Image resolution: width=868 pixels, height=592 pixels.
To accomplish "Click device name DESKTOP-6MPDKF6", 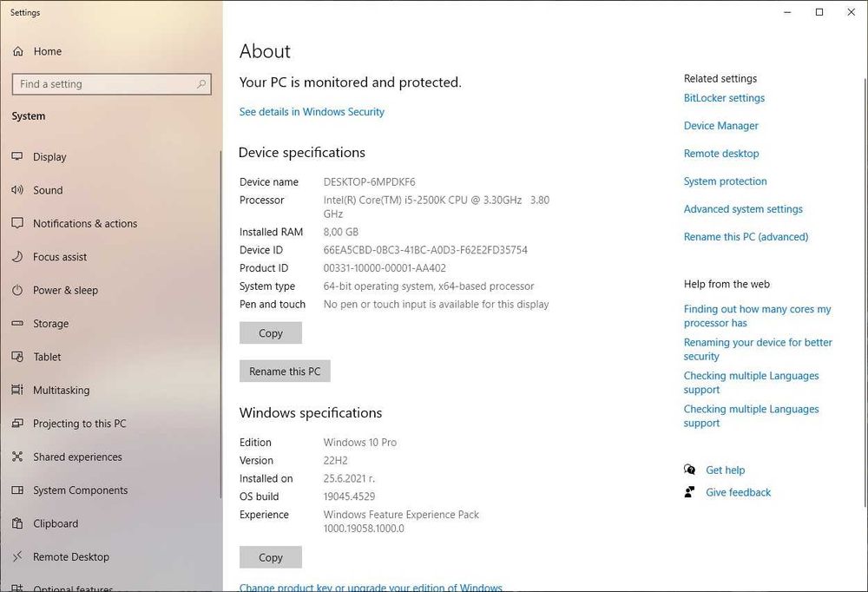I will (369, 181).
